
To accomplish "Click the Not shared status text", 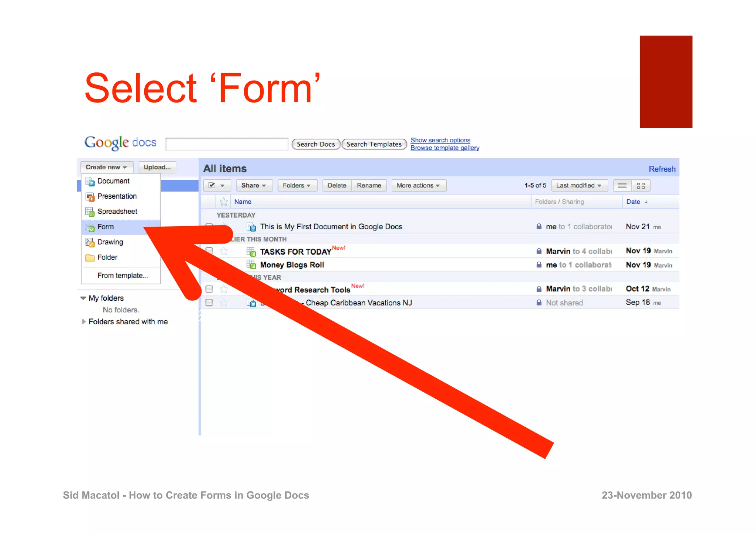I will 564,303.
